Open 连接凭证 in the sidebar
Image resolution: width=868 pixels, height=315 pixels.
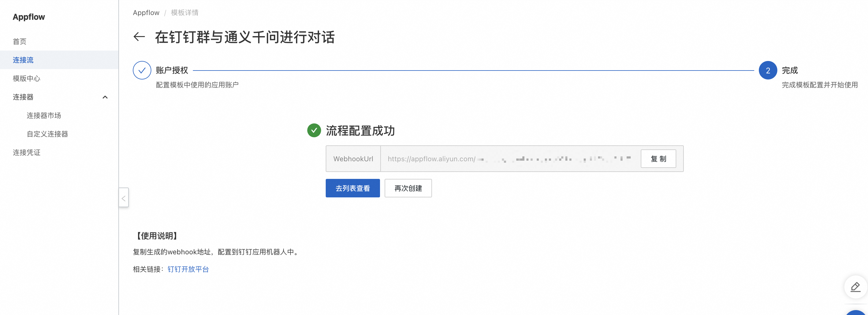coord(26,152)
